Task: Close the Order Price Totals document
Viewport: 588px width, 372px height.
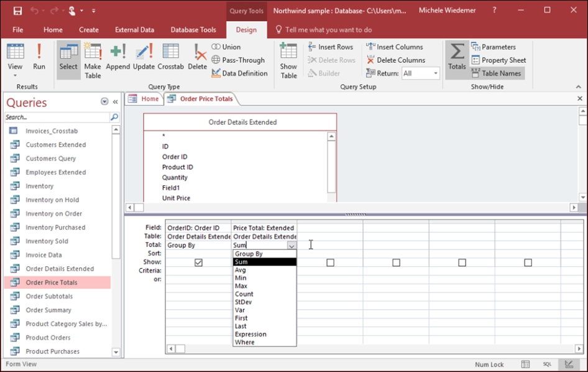Action: tap(580, 98)
